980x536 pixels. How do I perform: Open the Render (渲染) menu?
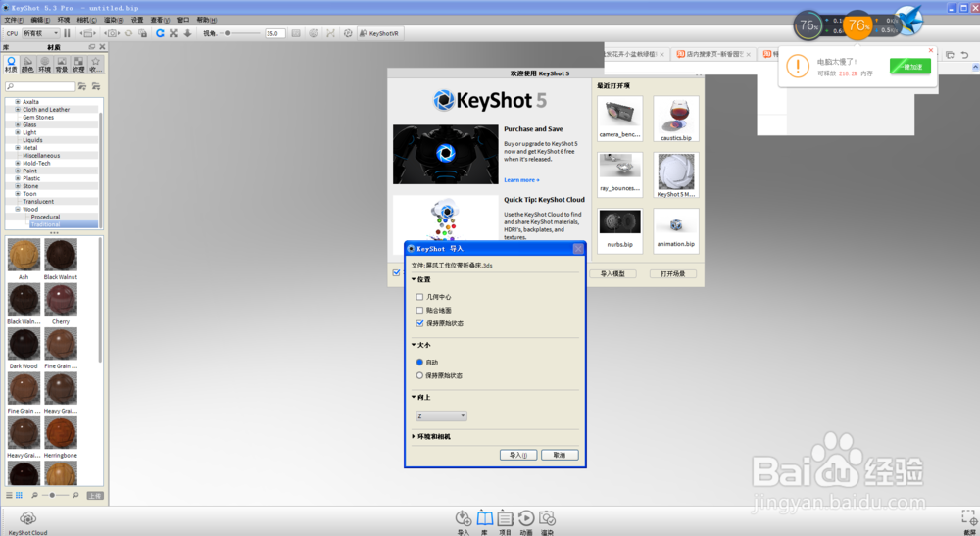114,20
